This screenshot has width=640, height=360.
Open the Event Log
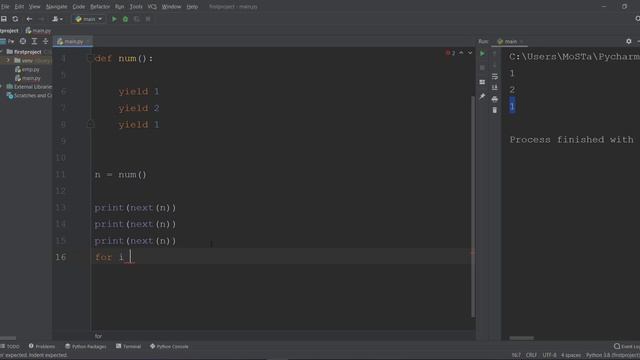[627, 346]
